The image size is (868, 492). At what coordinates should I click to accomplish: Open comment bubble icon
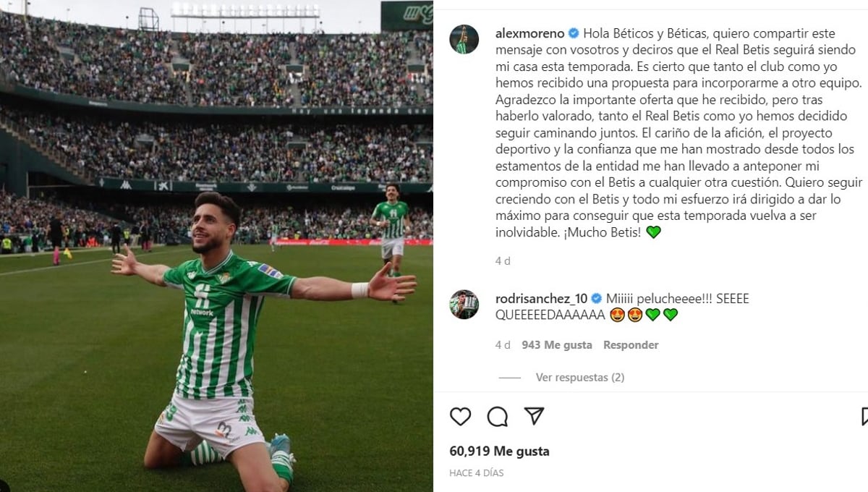coord(498,417)
